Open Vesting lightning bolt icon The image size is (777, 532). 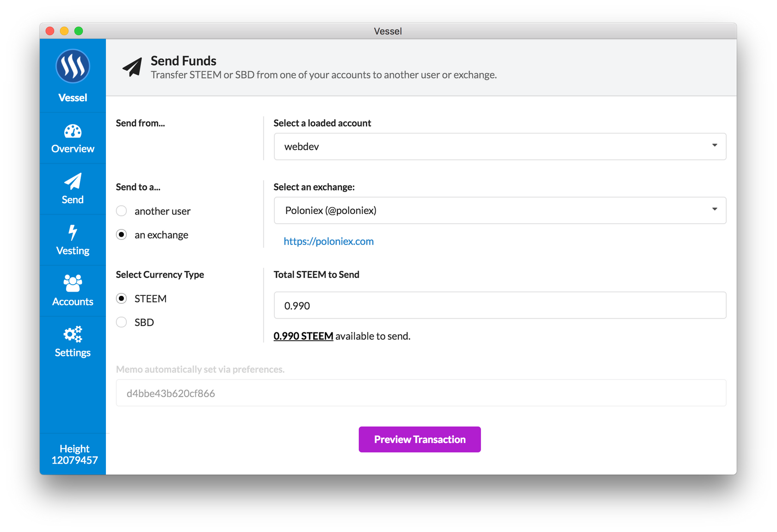pos(73,232)
